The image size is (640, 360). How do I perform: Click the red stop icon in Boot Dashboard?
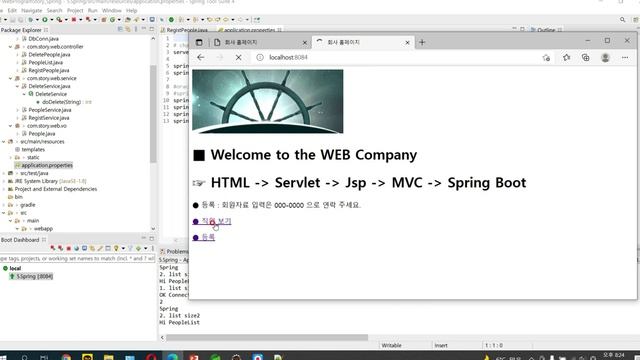(x=68, y=248)
